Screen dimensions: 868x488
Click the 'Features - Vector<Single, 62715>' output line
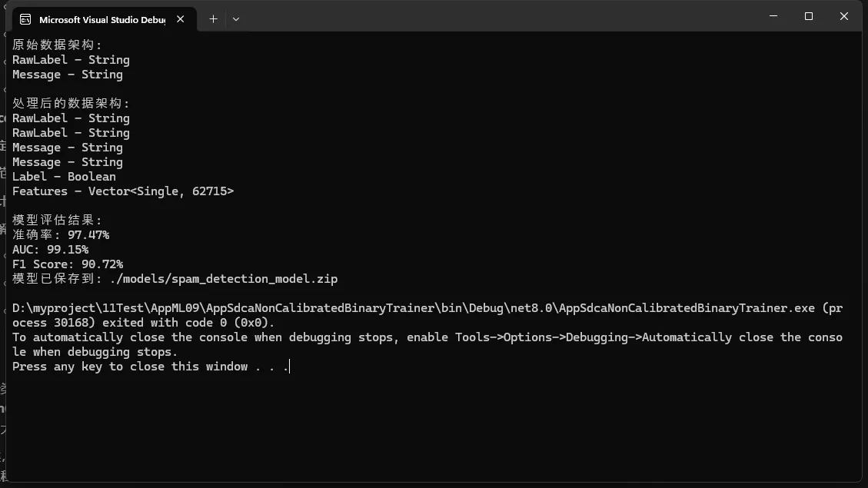[x=123, y=191]
